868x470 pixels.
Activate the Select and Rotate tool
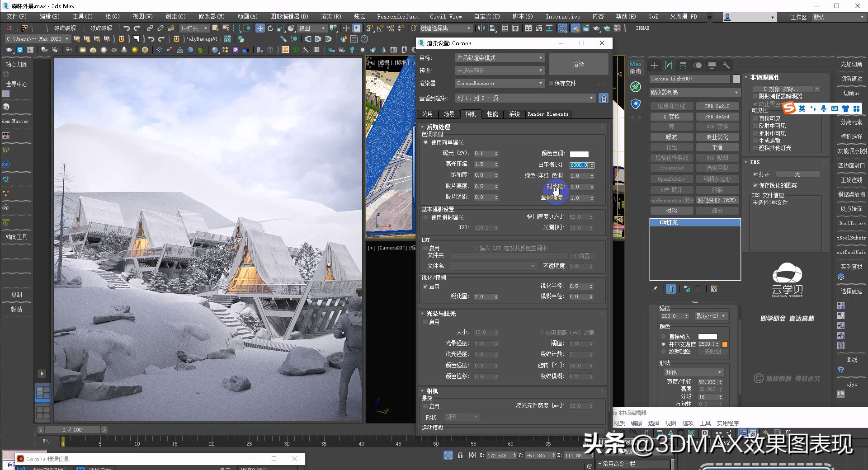point(270,28)
